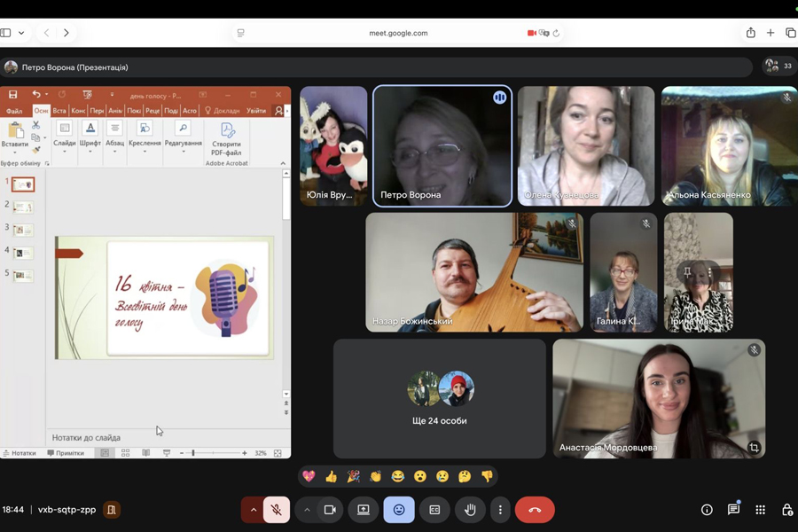Switch to the Вста ribbon tab
Viewport: 798px width, 532px height.
tap(59, 111)
